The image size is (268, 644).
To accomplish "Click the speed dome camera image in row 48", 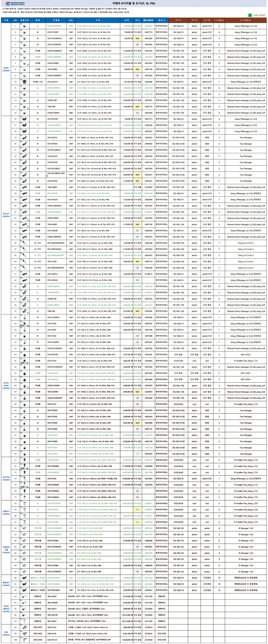I will tap(24, 317).
